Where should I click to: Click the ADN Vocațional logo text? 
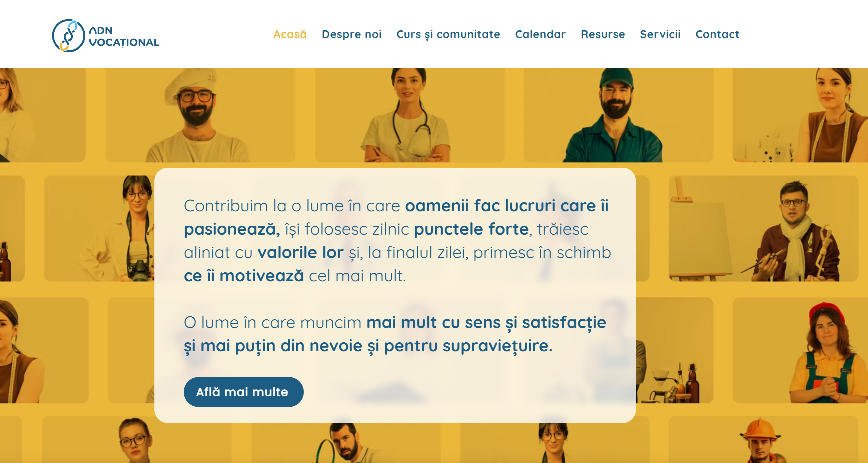click(x=124, y=36)
